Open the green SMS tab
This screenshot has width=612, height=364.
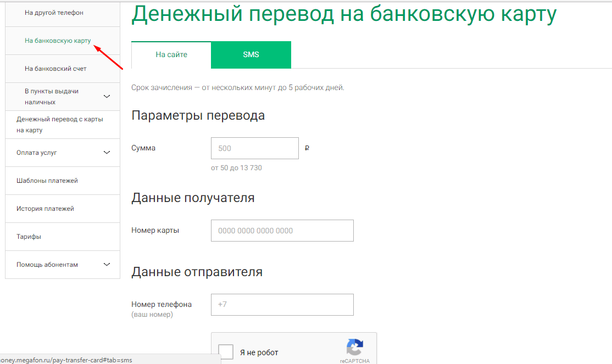tap(251, 55)
